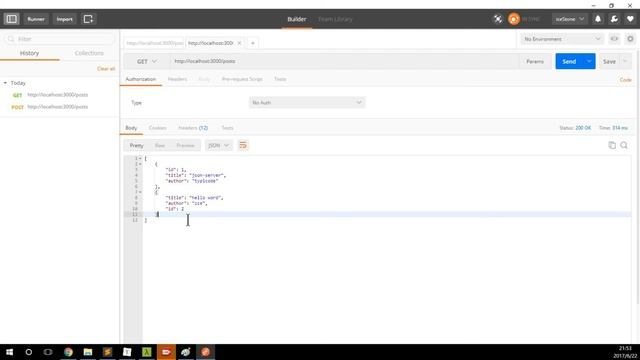This screenshot has width=640, height=360.
Task: Click the Import button
Action: (64, 19)
